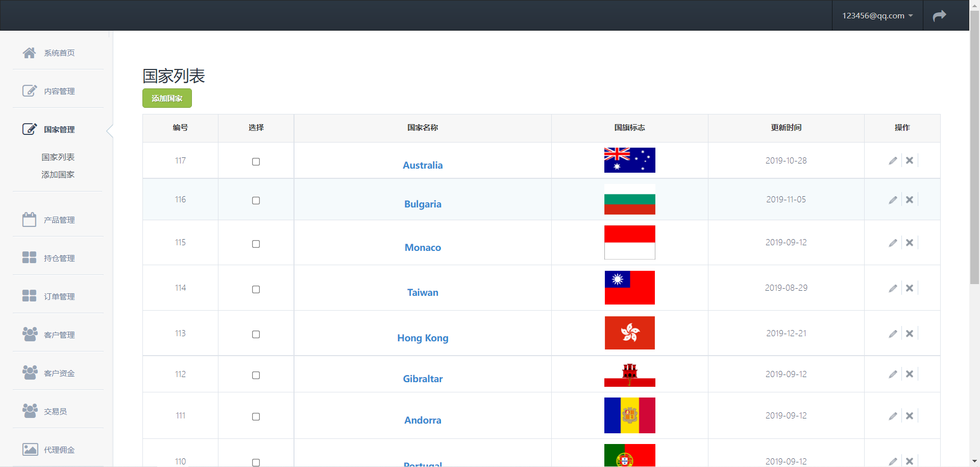Edit Gibraltar using the pencil icon
This screenshot has height=467, width=980.
[x=893, y=375]
